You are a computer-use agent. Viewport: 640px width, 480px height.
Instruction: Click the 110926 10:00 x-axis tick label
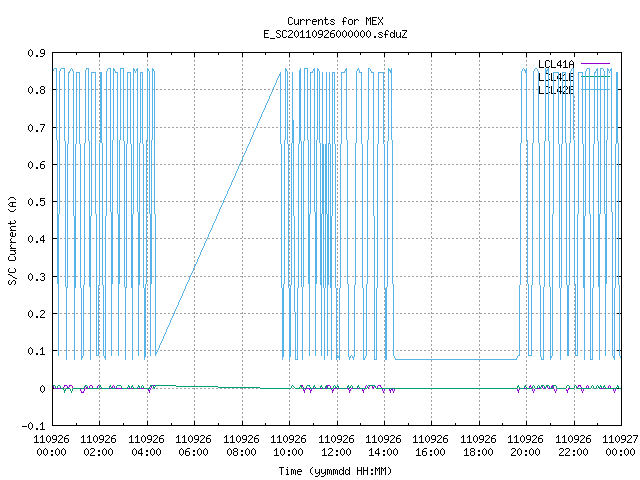289,445
